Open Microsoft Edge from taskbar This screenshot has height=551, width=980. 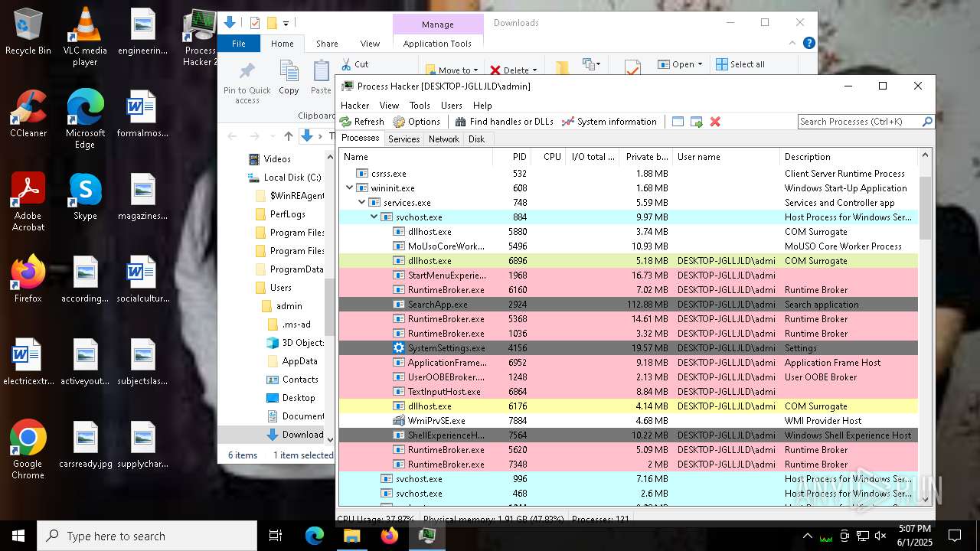click(315, 536)
